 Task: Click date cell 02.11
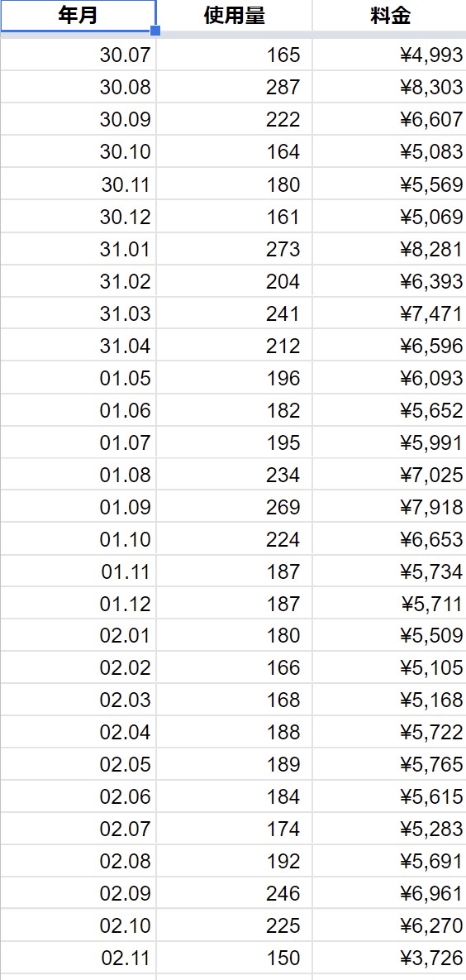tap(78, 958)
